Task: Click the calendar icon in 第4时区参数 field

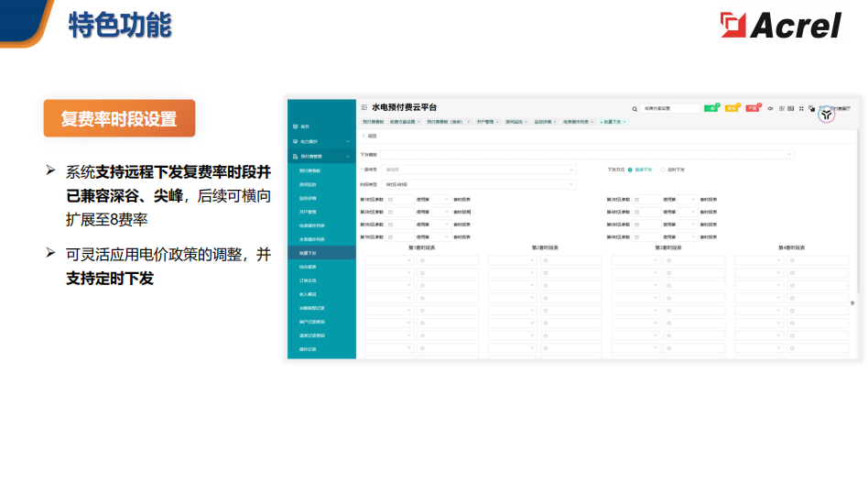Action: tap(636, 212)
